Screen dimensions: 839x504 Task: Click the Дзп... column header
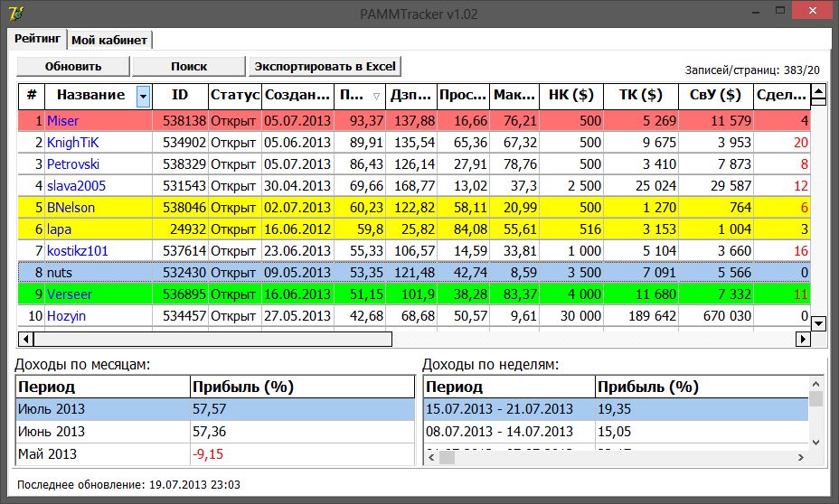[411, 97]
